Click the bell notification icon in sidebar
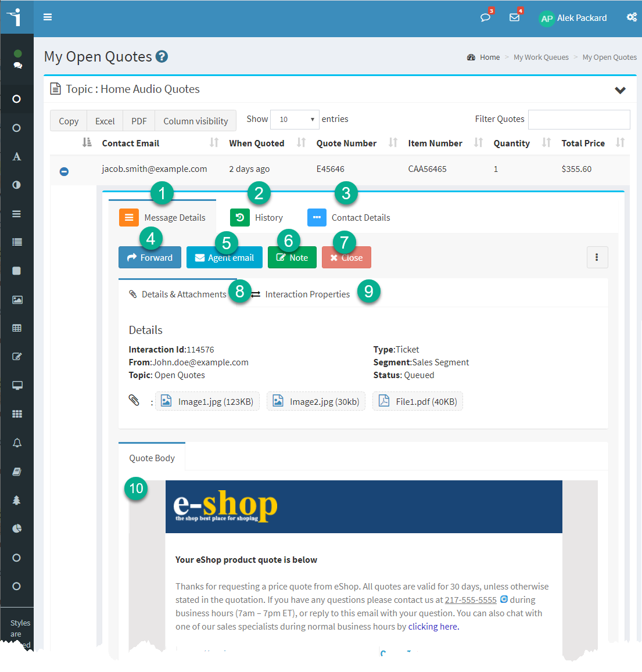The width and height of the screenshot is (642, 672). click(x=17, y=443)
